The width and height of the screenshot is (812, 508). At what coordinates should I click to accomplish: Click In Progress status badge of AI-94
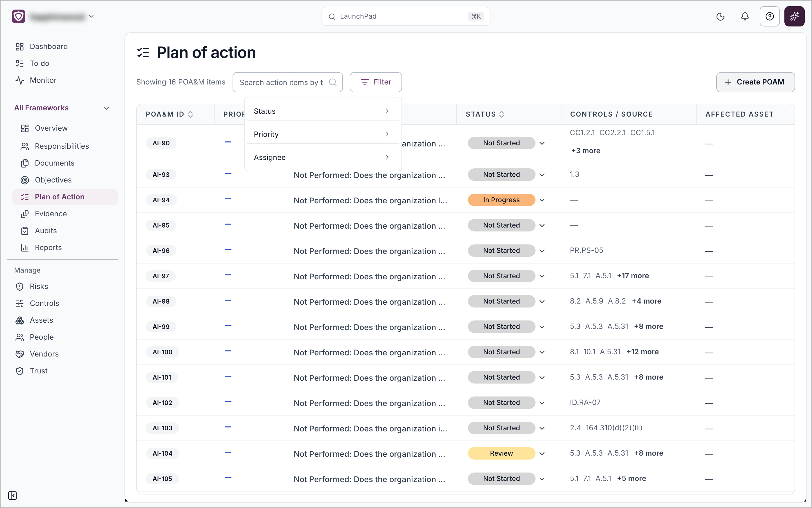click(x=501, y=200)
